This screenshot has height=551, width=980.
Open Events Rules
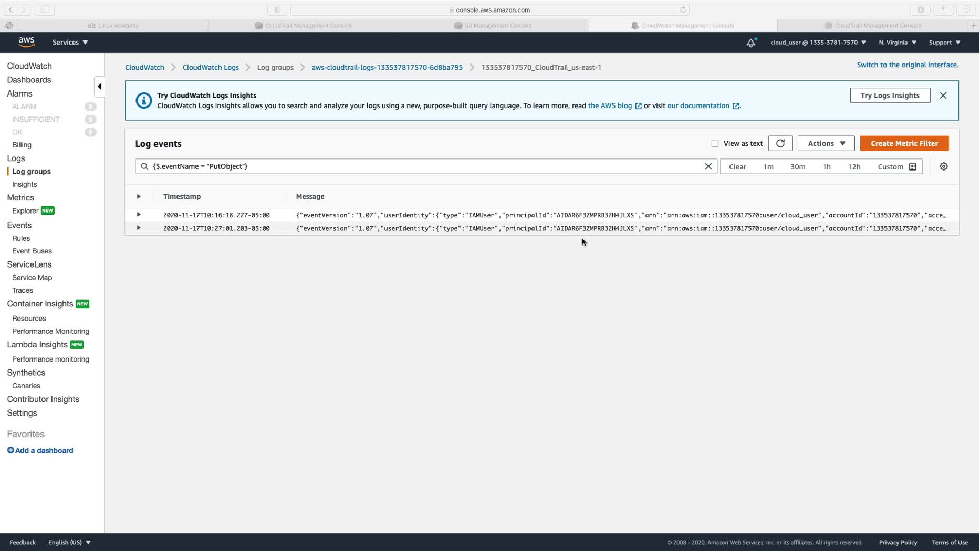21,238
